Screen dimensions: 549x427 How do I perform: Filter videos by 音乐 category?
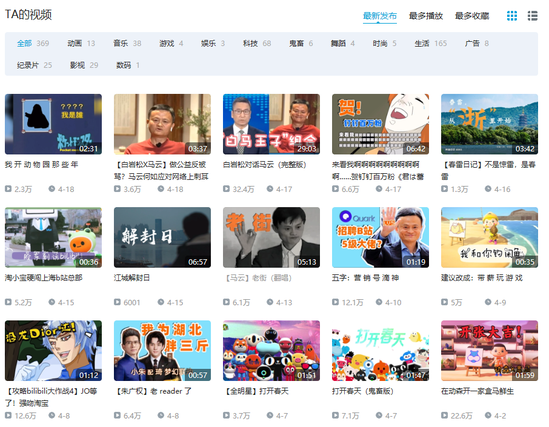coord(127,43)
